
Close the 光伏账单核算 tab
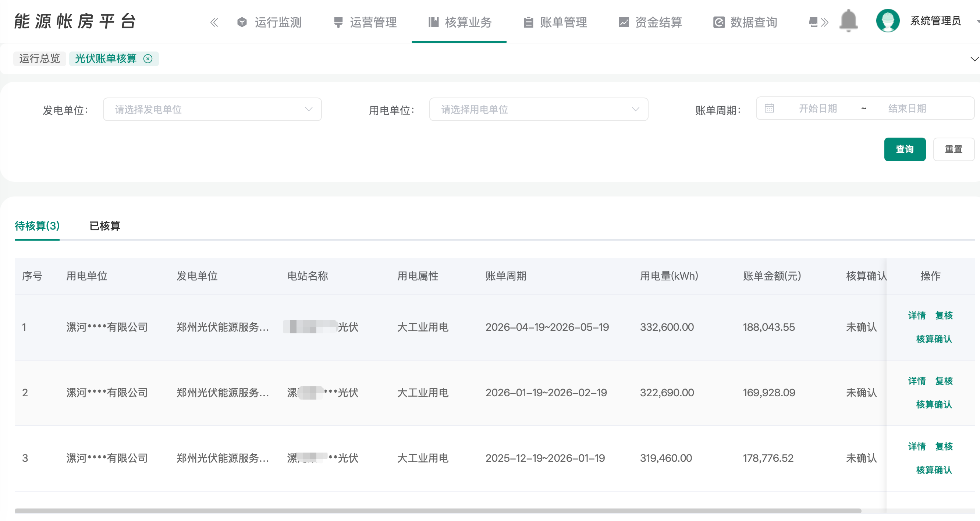[148, 59]
